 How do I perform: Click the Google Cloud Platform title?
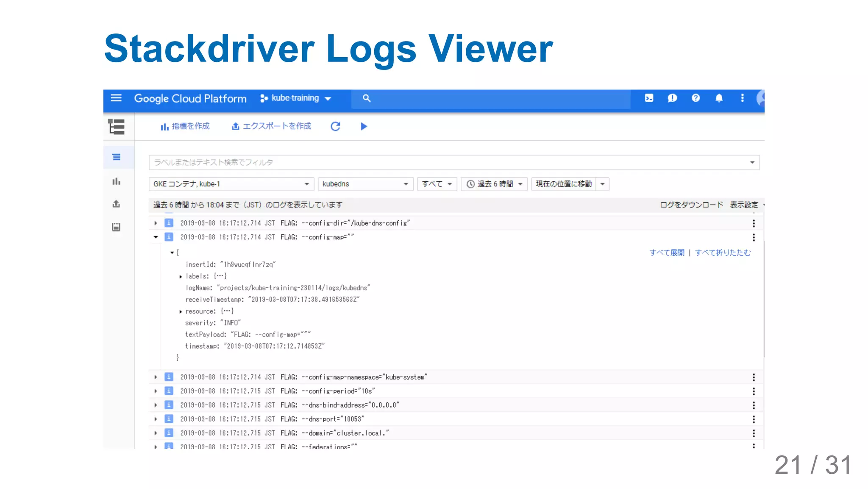[x=190, y=98]
